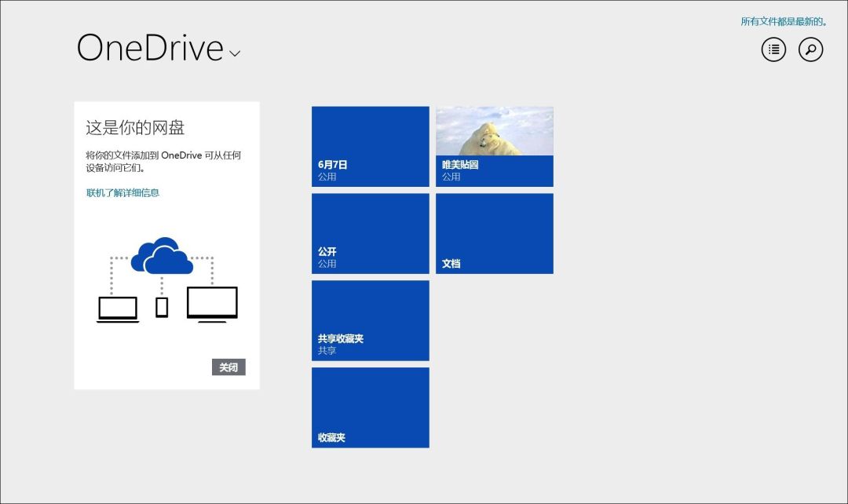
Task: Open the 6月7日 folder tile
Action: [x=371, y=147]
